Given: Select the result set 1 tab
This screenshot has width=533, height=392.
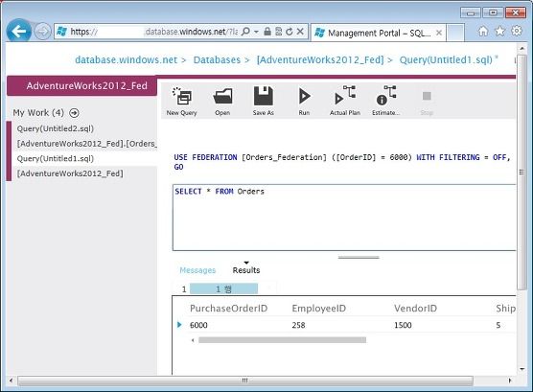Looking at the screenshot, I should coord(223,289).
